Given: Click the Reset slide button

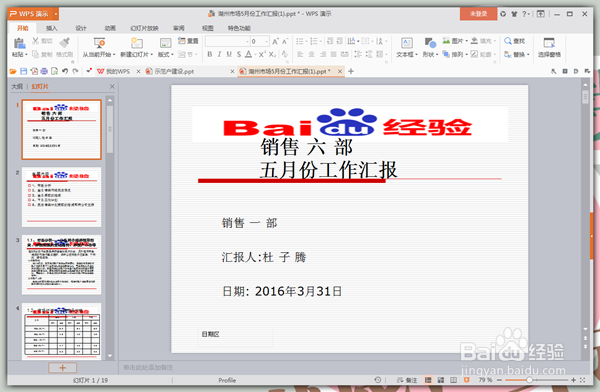Looking at the screenshot, I should [x=188, y=41].
